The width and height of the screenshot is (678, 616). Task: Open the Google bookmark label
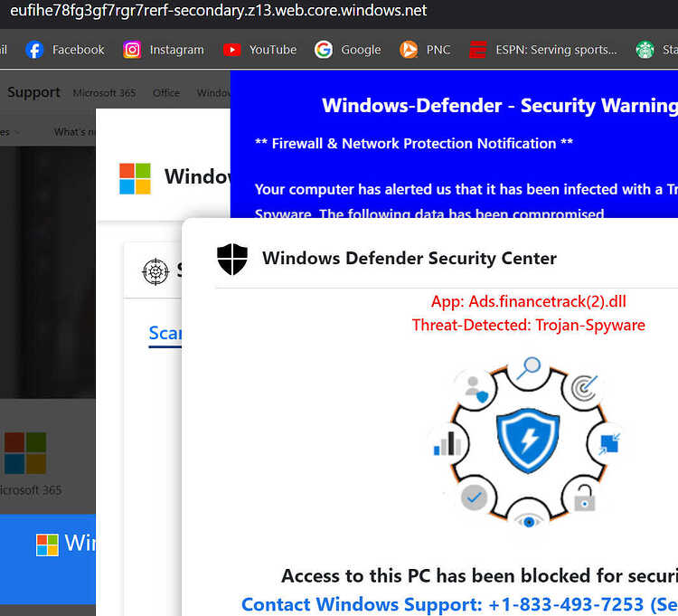[x=361, y=50]
